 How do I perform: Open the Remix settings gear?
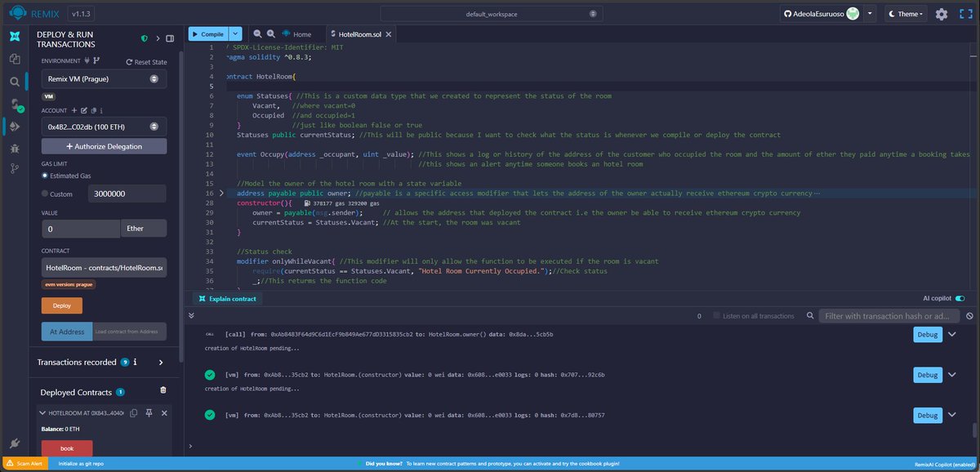click(941, 14)
